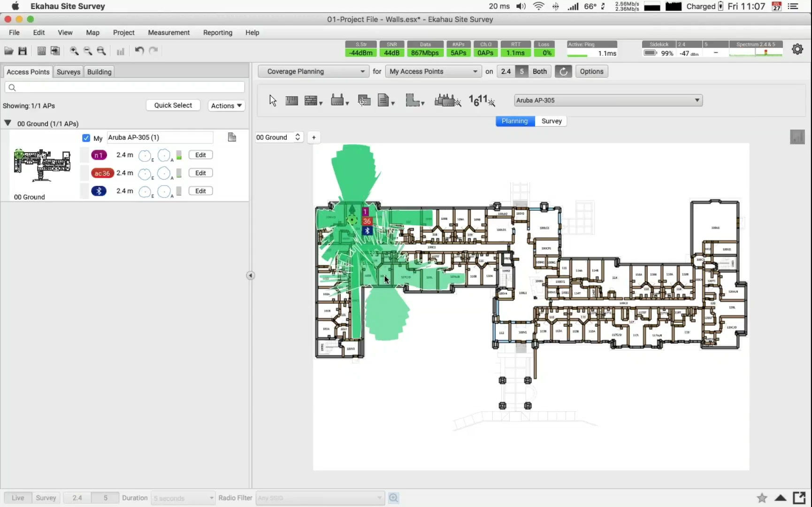Viewport: 812px width, 507px height.
Task: Open the Measurement menu
Action: 169,32
